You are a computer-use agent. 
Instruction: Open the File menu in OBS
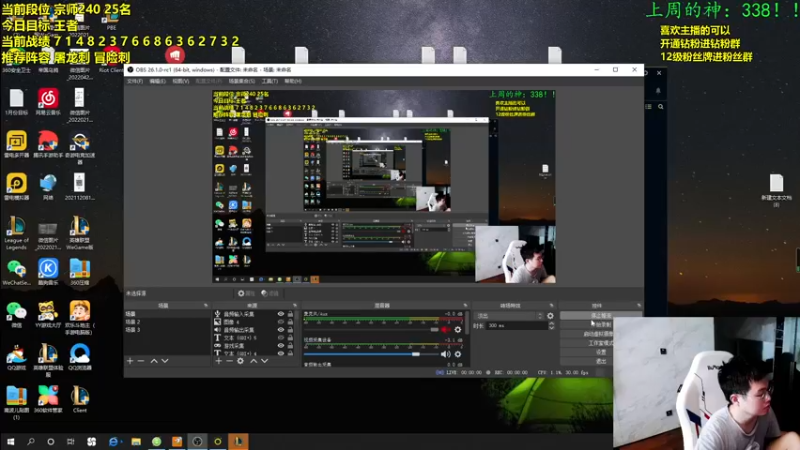tap(135, 81)
